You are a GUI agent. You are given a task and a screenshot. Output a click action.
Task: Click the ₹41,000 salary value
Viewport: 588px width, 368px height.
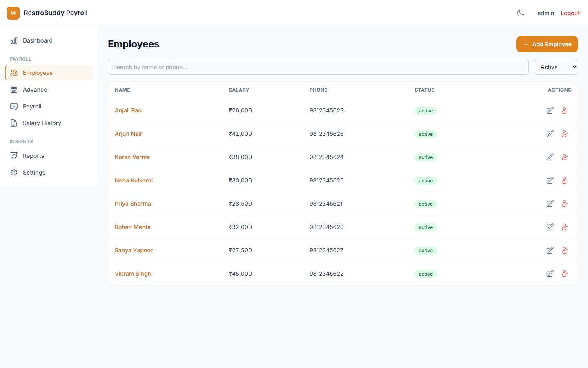coord(240,134)
